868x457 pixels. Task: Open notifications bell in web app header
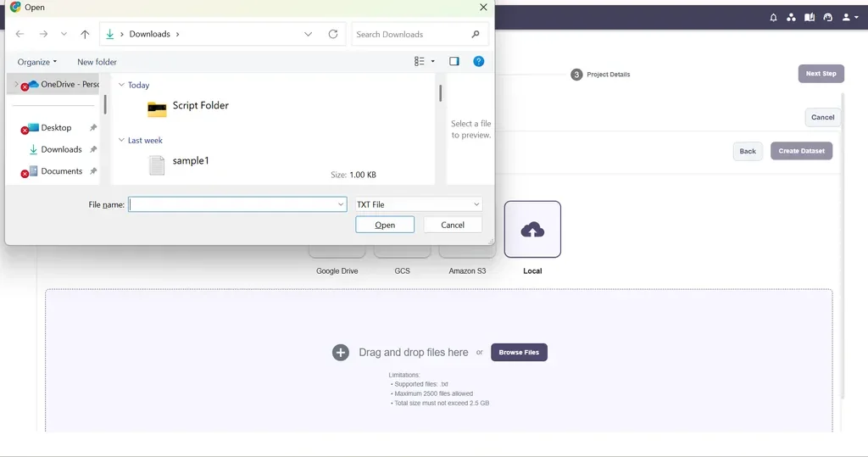(x=773, y=18)
